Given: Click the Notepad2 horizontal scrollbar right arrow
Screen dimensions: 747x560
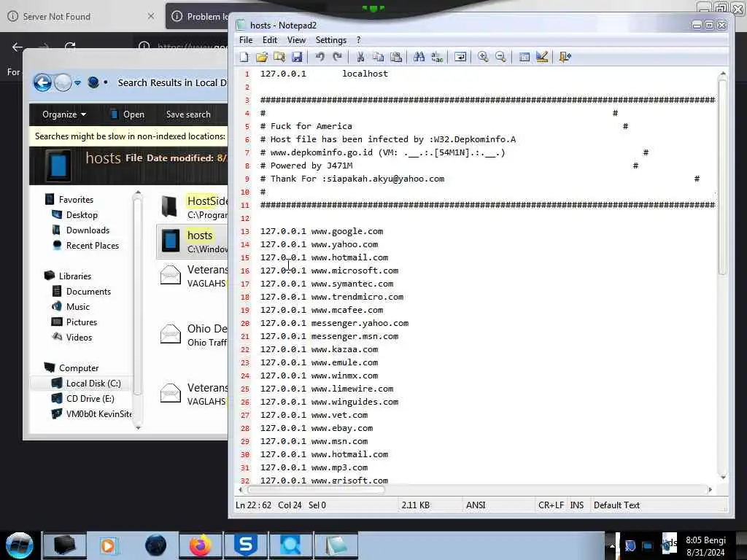Looking at the screenshot, I should (x=711, y=489).
